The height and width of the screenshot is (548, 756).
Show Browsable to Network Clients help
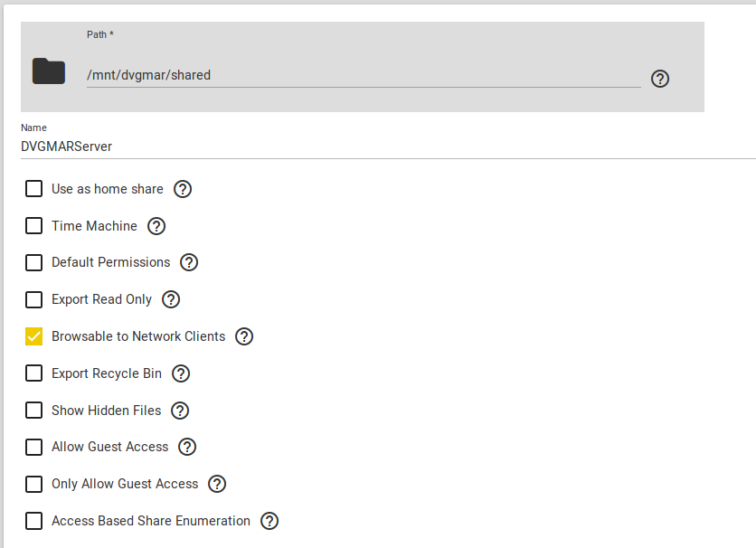pyautogui.click(x=244, y=336)
